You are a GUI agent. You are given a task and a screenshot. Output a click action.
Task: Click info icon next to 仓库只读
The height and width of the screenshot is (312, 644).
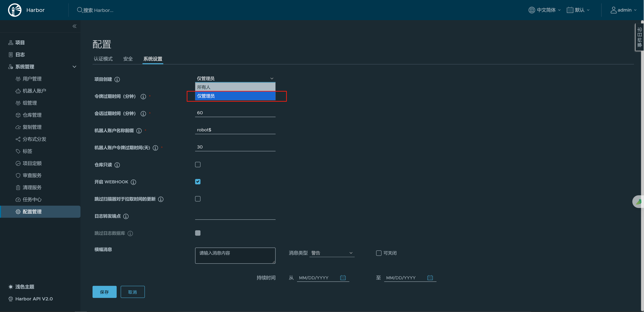pos(117,165)
